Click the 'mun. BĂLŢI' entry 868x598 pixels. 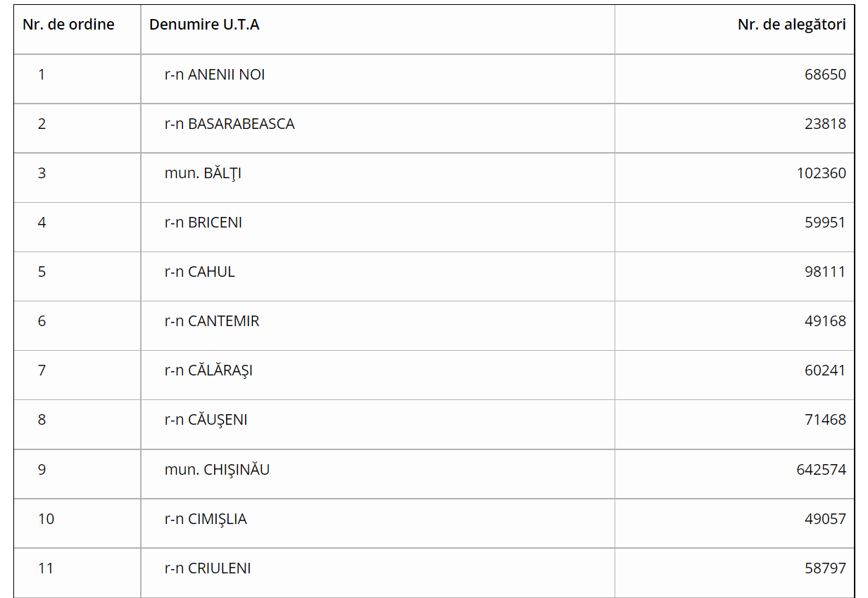[x=203, y=173]
